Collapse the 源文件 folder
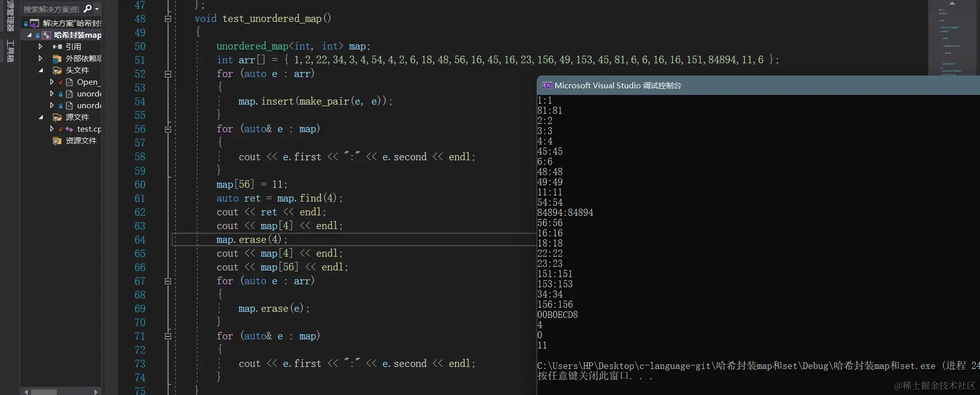The image size is (980, 395). (x=41, y=117)
